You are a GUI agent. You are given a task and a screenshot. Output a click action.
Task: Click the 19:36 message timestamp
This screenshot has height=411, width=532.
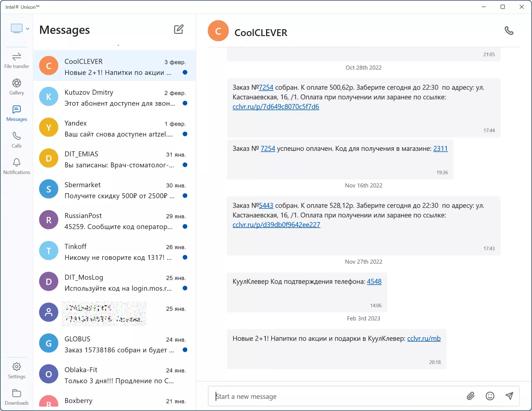coord(442,172)
